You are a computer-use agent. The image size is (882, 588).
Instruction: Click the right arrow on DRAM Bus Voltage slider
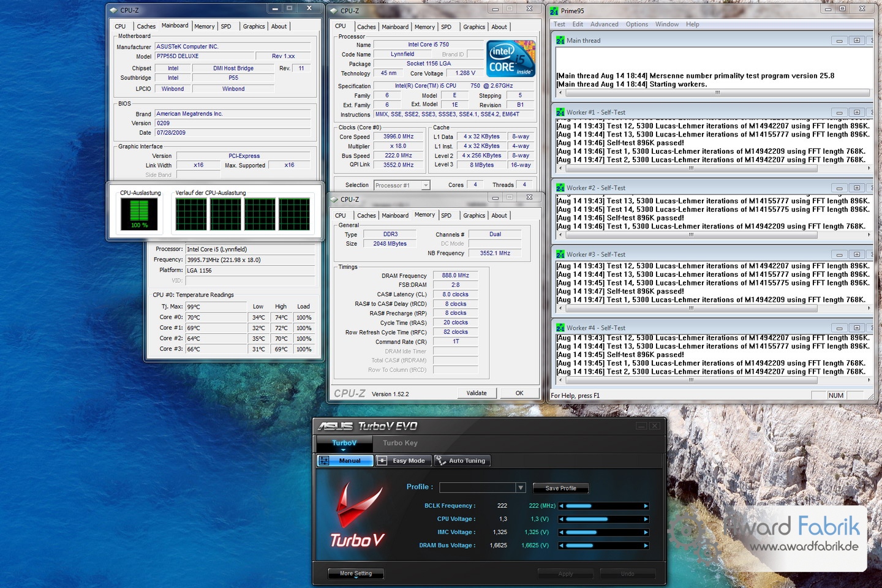(x=646, y=546)
